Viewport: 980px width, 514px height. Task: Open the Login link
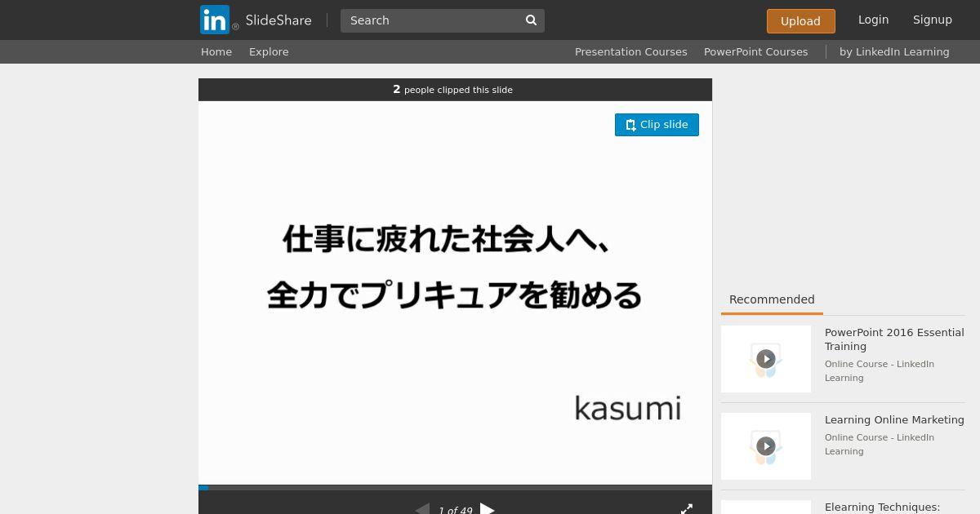coord(873,20)
